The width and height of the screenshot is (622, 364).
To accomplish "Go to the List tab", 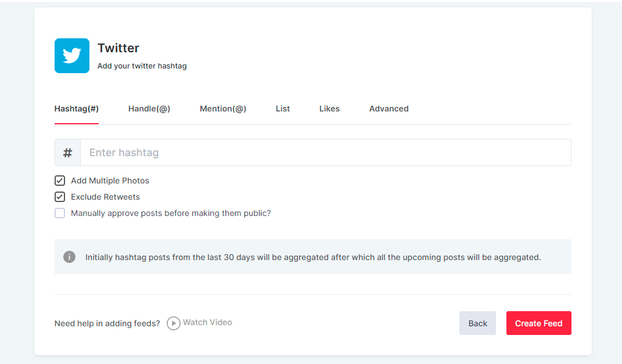I will point(283,109).
